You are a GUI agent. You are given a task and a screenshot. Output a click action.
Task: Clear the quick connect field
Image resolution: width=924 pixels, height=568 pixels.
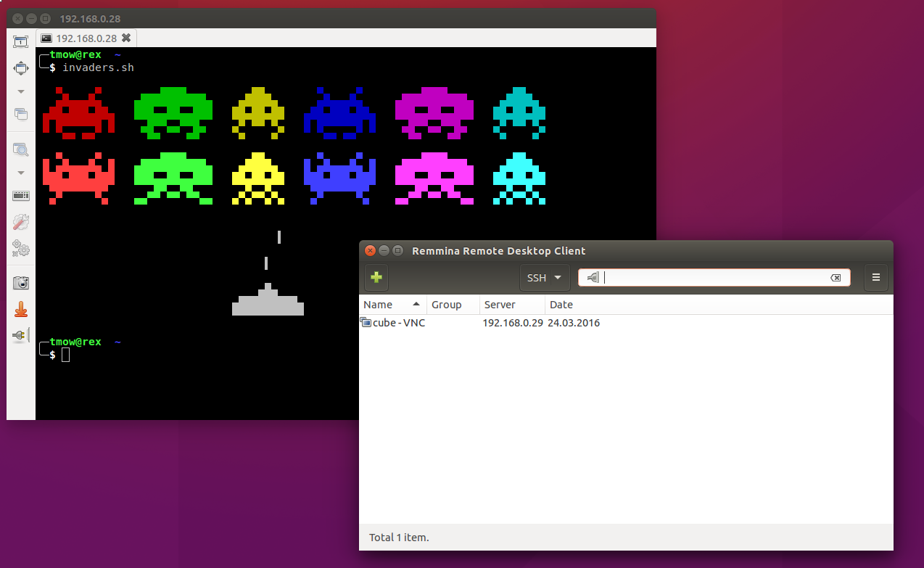click(836, 278)
